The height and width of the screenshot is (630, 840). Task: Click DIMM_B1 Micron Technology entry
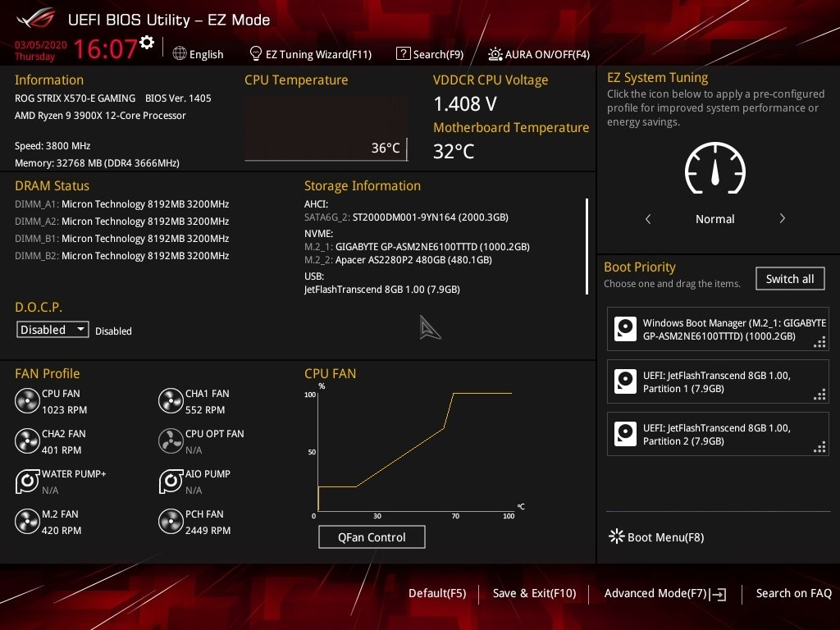[121, 239]
